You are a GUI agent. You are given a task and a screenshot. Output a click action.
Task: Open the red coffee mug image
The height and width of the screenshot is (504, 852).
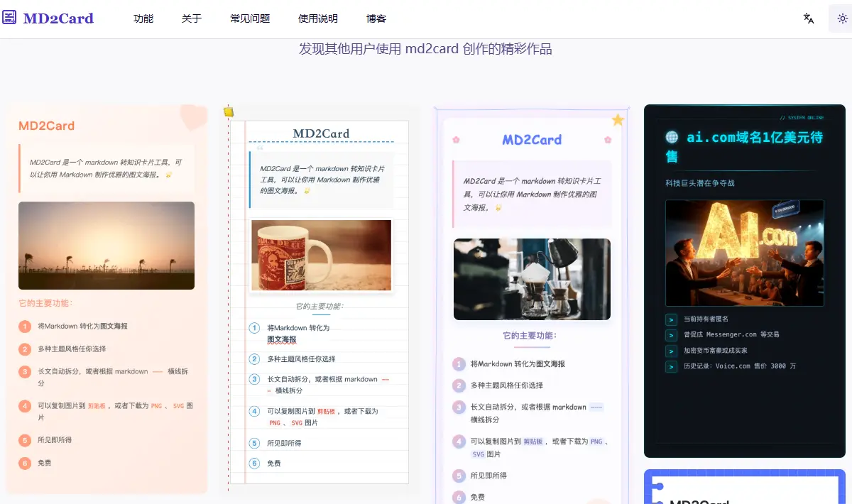click(x=322, y=255)
